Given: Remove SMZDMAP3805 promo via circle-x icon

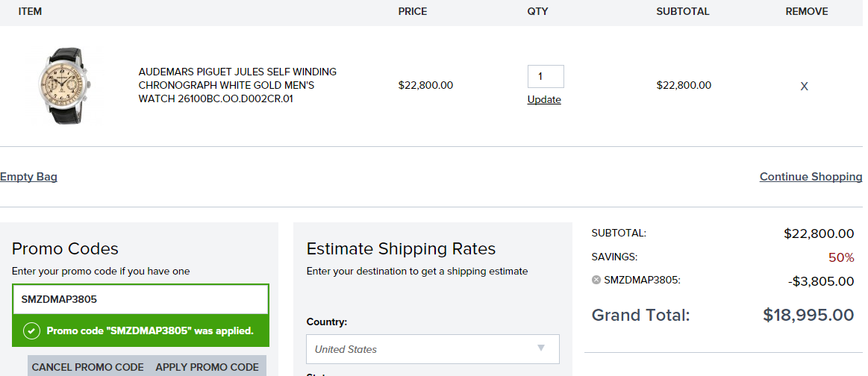Looking at the screenshot, I should [596, 280].
